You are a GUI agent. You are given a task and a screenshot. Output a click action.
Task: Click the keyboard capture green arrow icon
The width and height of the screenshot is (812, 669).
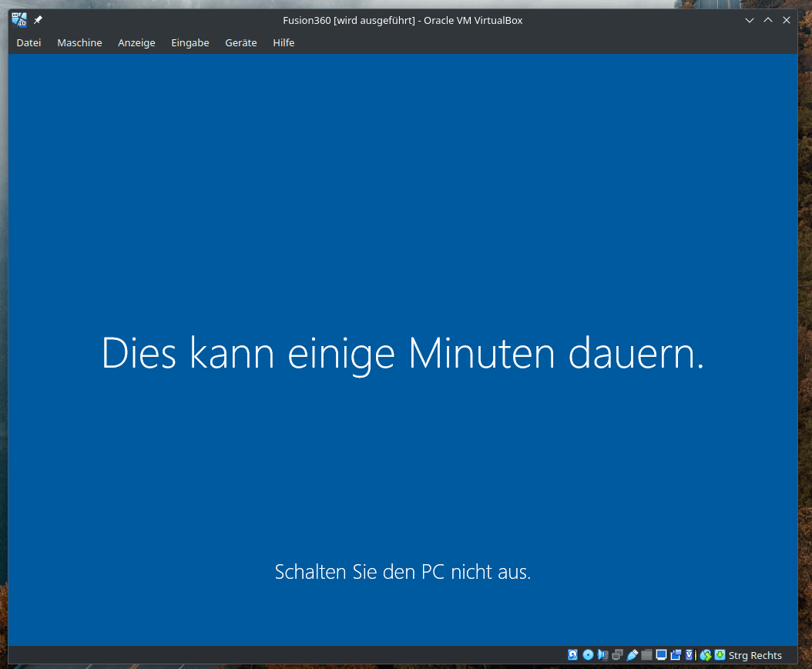click(x=720, y=655)
